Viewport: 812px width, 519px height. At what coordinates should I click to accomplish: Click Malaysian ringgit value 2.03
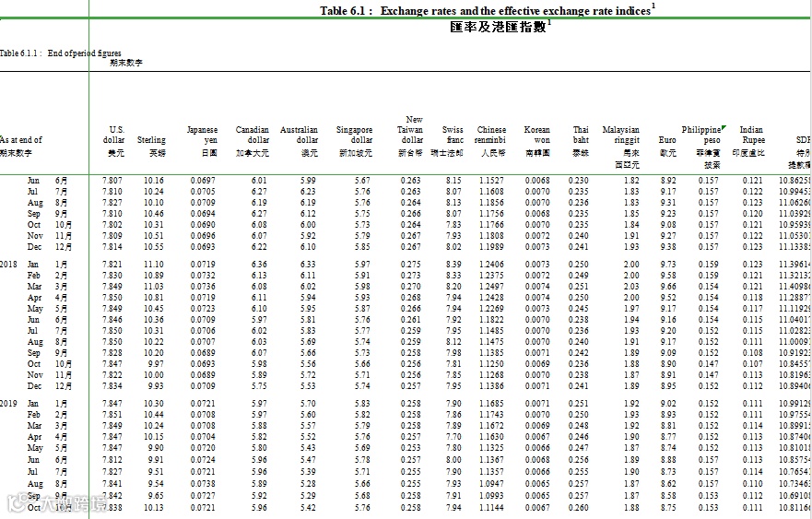tap(631, 287)
